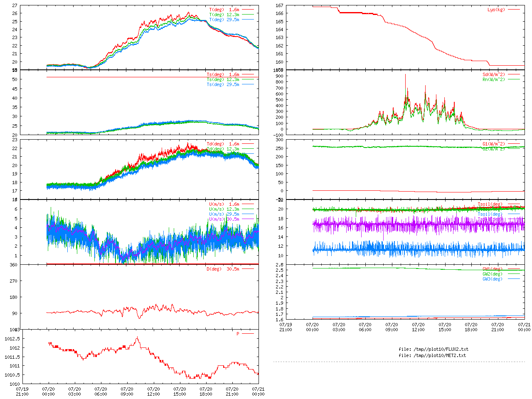Image resolution: width=532 pixels, height=399 pixels.
Task: Click the 07/20 12:00 tick below the pressure plot
Action: [x=153, y=392]
